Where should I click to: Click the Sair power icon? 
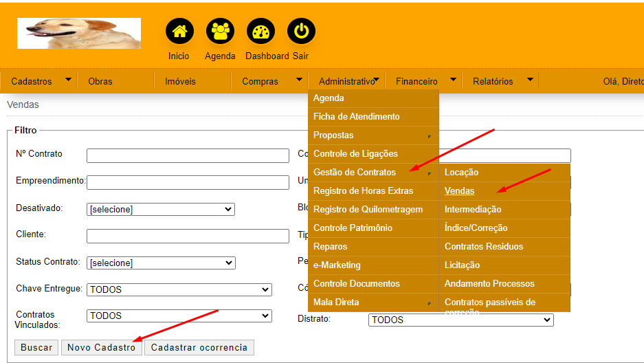point(301,32)
